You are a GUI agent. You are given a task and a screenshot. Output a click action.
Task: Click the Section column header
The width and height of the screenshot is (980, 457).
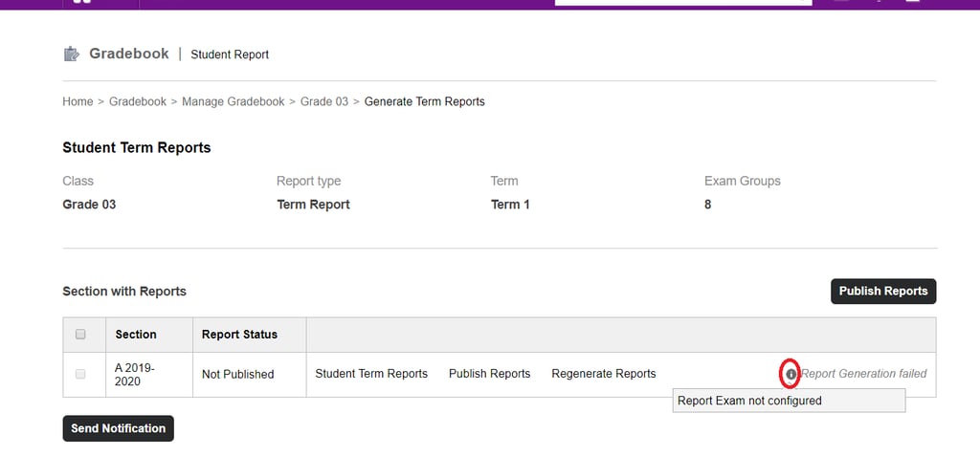136,335
